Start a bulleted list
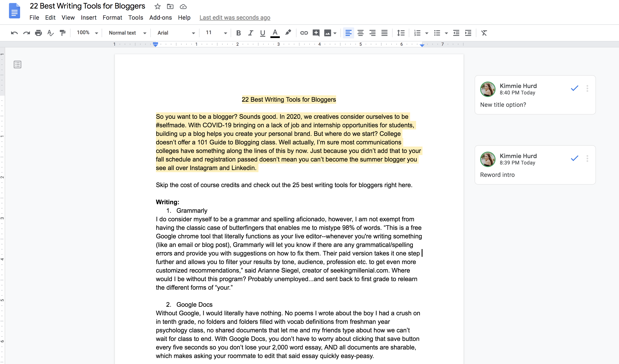The image size is (619, 364). [437, 33]
